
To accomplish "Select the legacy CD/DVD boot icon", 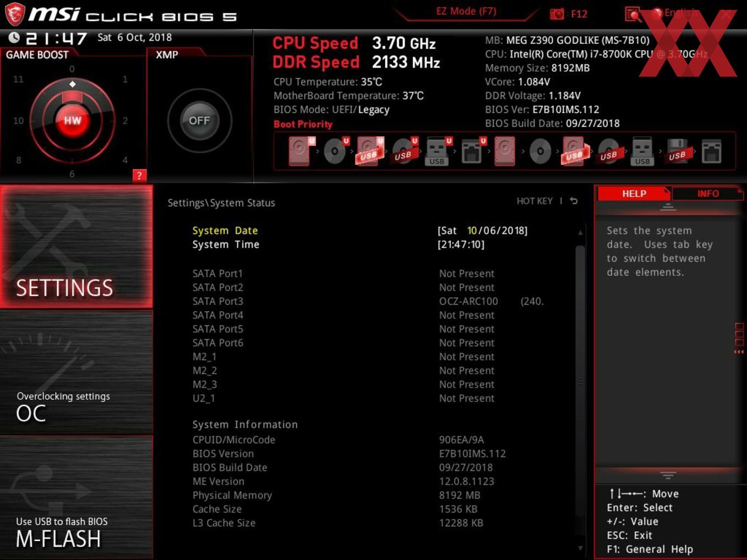I will [x=540, y=151].
